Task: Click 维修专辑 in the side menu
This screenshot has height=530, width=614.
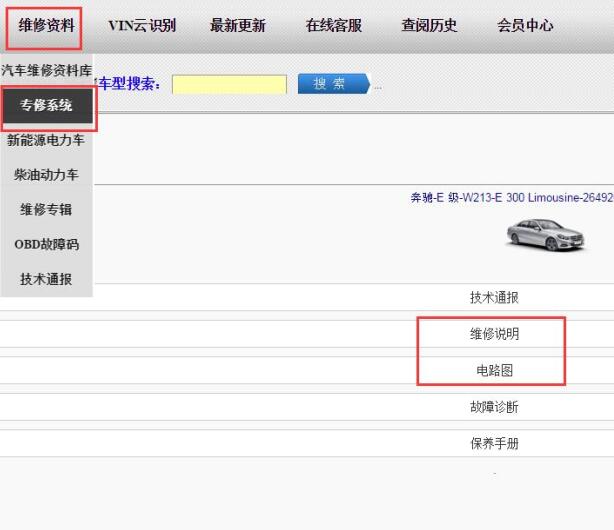Action: click(46, 210)
